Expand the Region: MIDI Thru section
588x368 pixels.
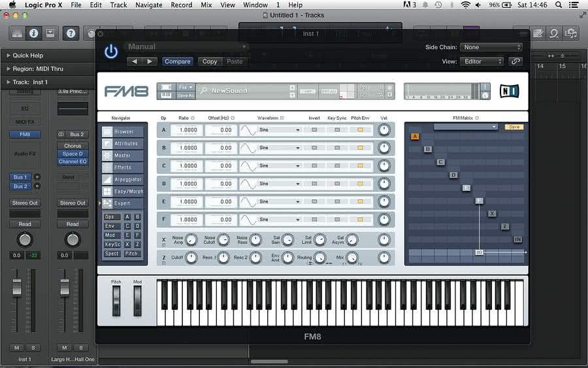click(8, 69)
